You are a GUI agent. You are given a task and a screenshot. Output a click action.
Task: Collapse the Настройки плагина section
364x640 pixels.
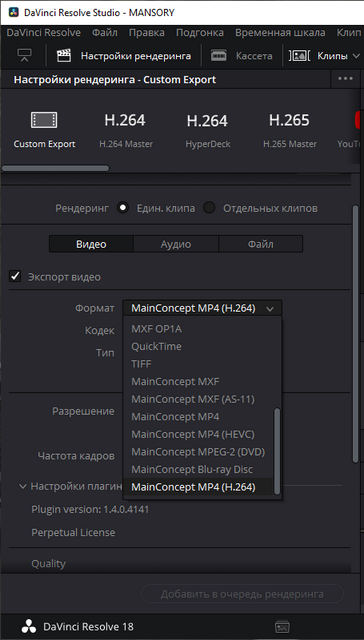coord(23,487)
